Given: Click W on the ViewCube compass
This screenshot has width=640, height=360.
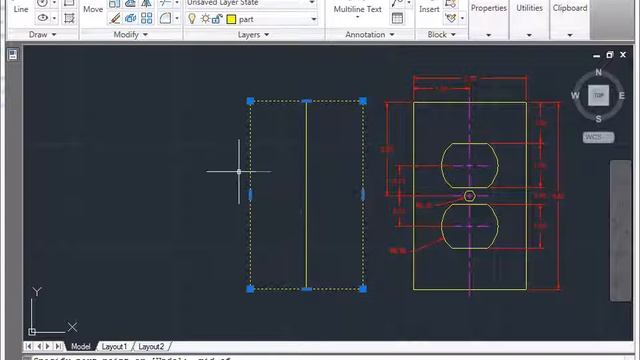Looking at the screenshot, I should [x=575, y=96].
